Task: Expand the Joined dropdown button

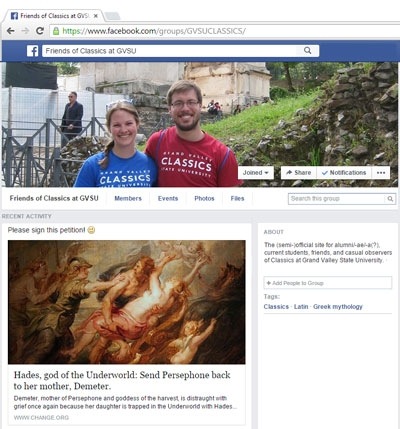Action: tap(256, 173)
